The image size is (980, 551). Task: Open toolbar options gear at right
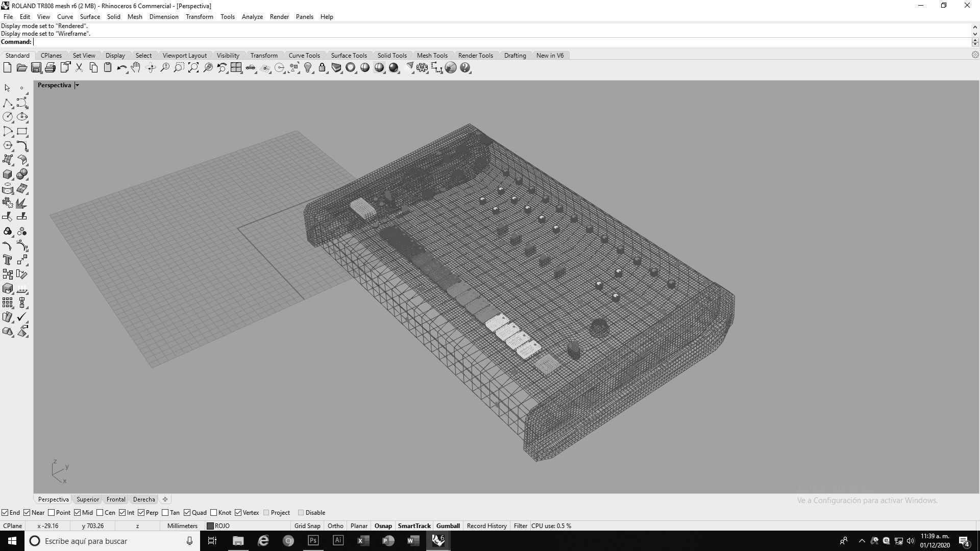[x=975, y=55]
